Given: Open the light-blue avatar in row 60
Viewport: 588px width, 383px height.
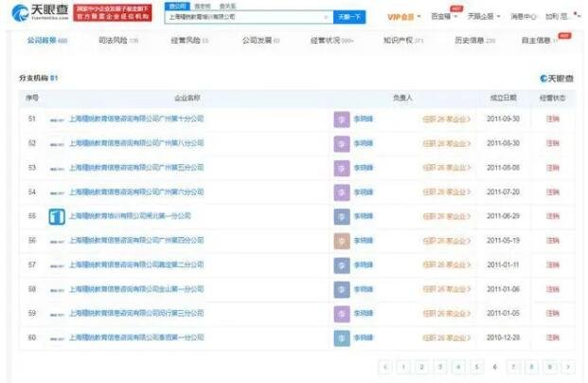Looking at the screenshot, I should click(342, 338).
